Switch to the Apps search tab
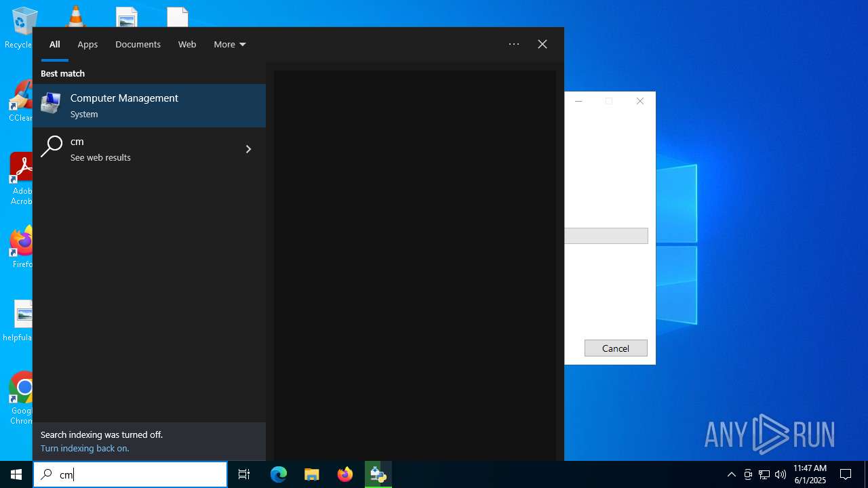The height and width of the screenshot is (488, 868). tap(87, 45)
